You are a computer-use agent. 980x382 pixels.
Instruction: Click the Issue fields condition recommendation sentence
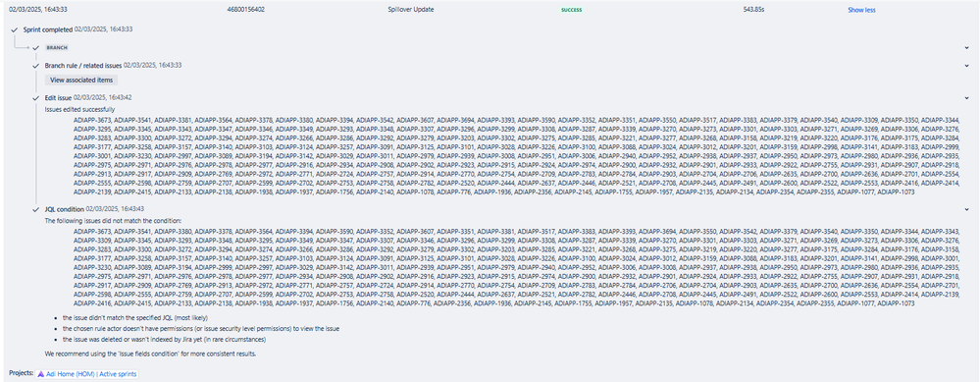(151, 354)
